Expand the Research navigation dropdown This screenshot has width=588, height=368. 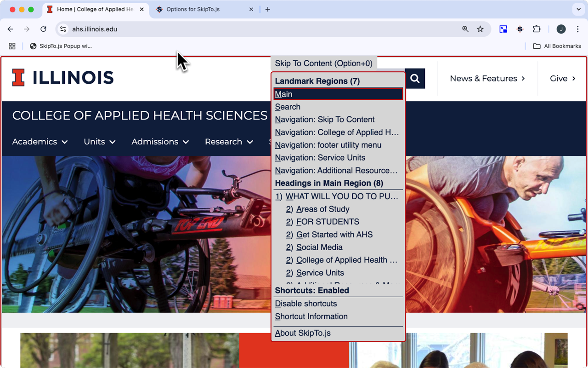[x=229, y=142]
